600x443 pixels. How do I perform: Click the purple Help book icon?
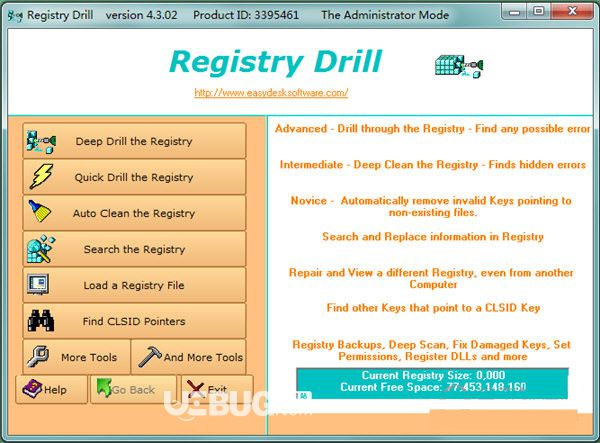(x=32, y=389)
